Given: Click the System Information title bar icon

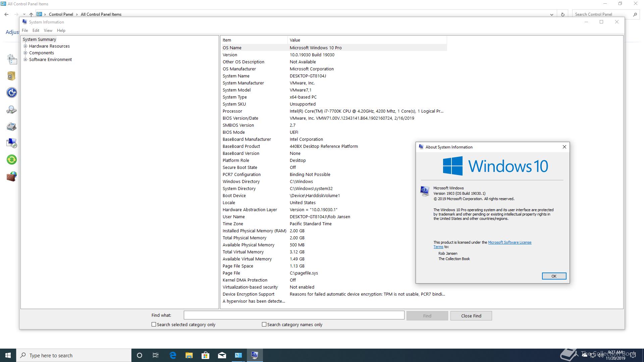Looking at the screenshot, I should click(24, 22).
